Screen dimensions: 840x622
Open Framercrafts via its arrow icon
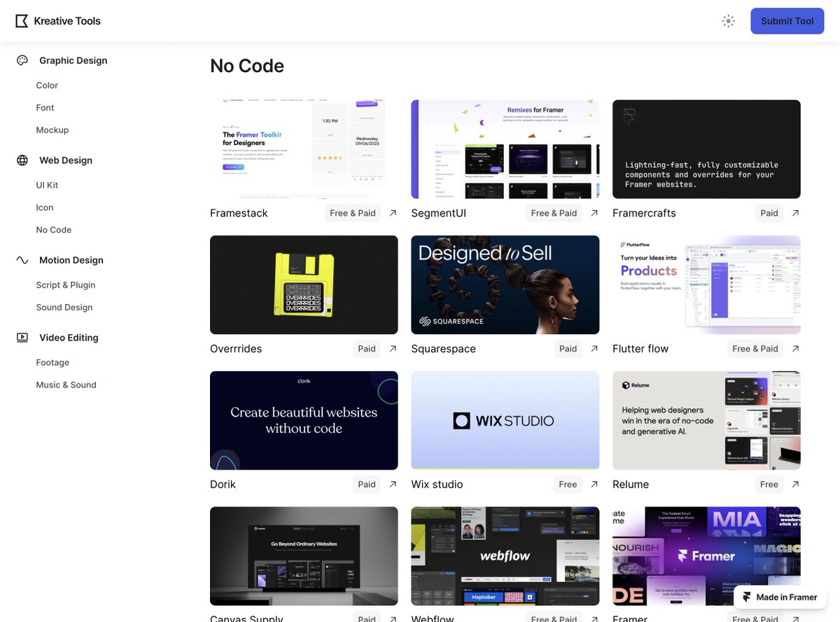tap(795, 212)
